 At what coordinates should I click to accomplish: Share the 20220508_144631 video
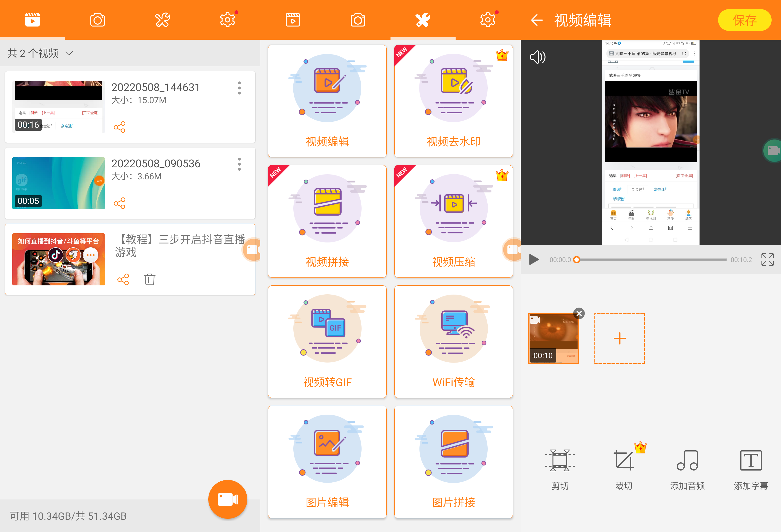point(119,127)
